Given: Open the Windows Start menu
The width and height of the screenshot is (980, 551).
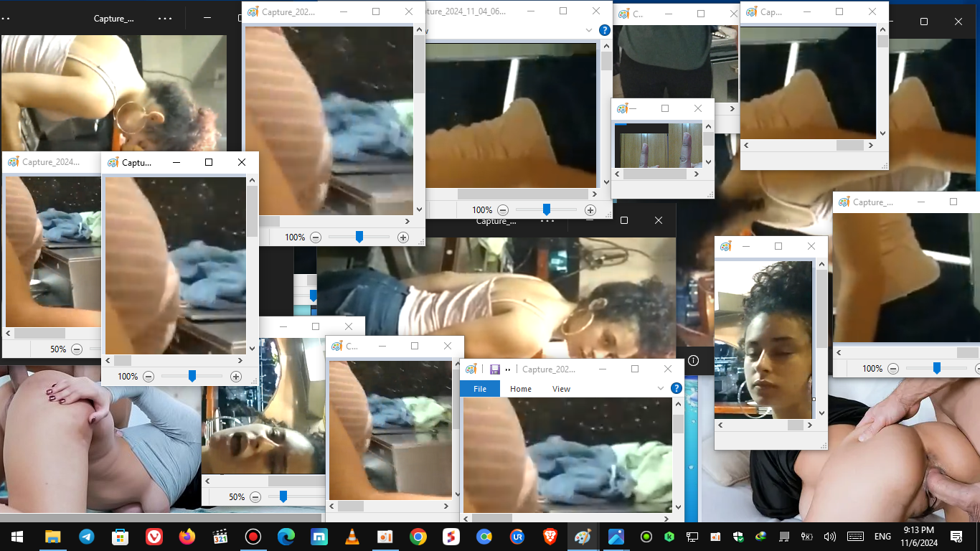Looking at the screenshot, I should pos(17,537).
